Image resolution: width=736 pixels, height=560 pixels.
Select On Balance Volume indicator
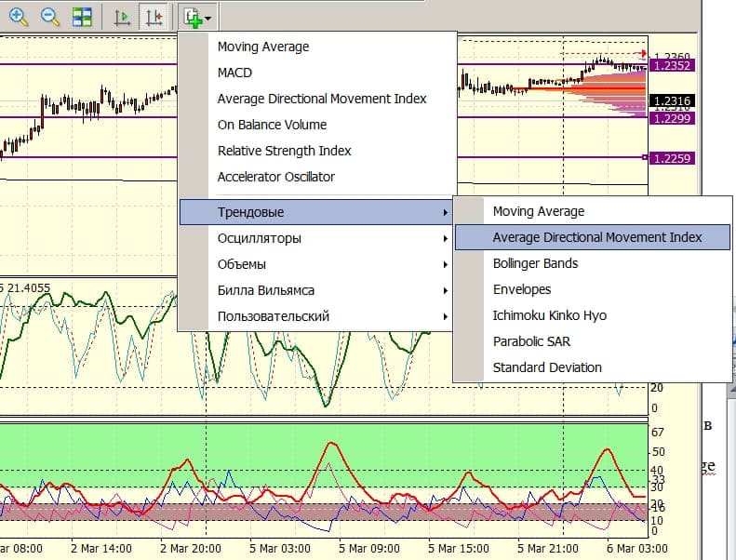(317, 125)
